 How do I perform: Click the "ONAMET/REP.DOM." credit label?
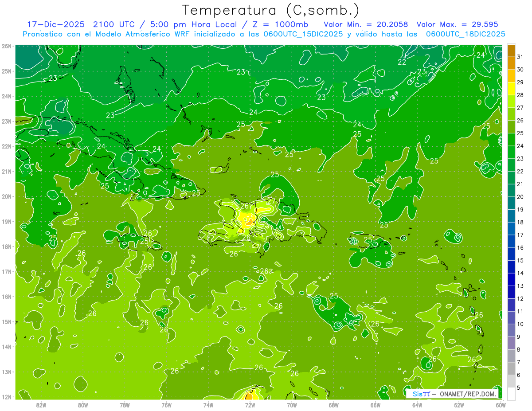(468, 394)
